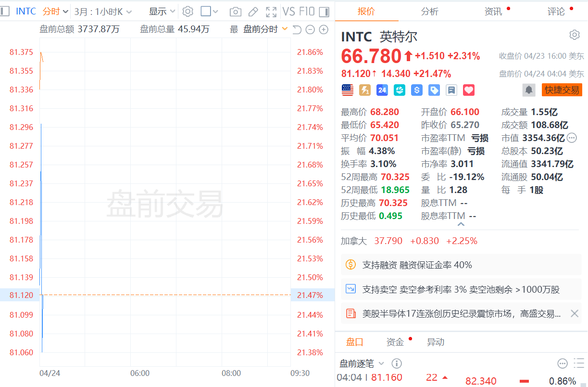The width and height of the screenshot is (588, 387).
Task: Toggle the left sidebar panel
Action: 5,12
